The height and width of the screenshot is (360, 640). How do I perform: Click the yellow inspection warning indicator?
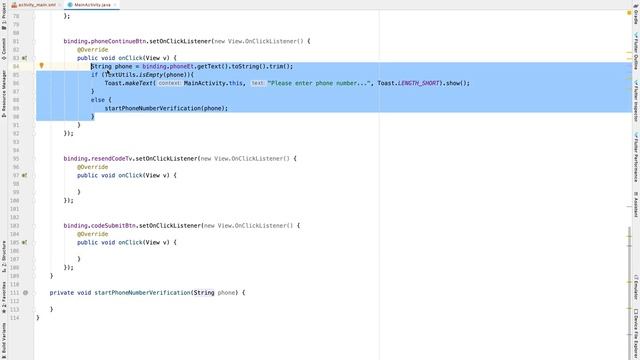click(629, 13)
